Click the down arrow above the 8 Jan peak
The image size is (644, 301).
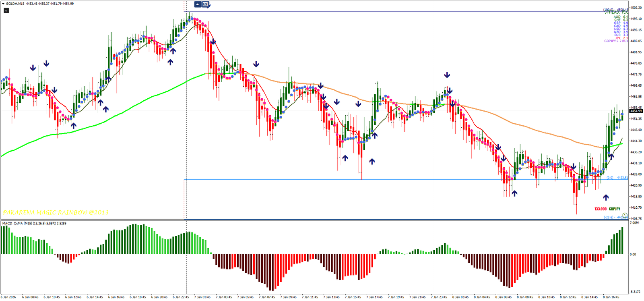point(447,75)
